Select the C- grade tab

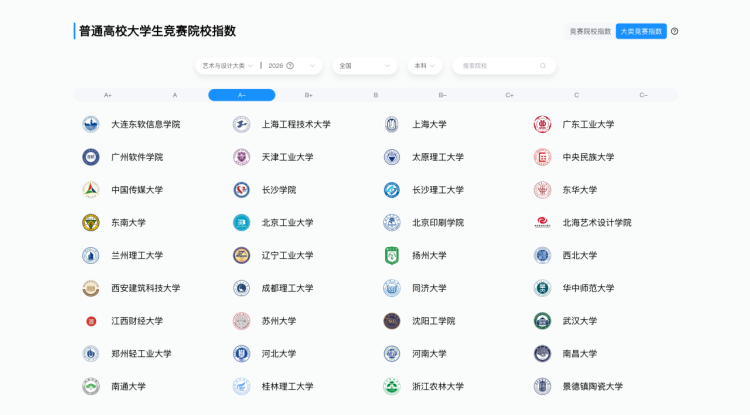tap(643, 95)
